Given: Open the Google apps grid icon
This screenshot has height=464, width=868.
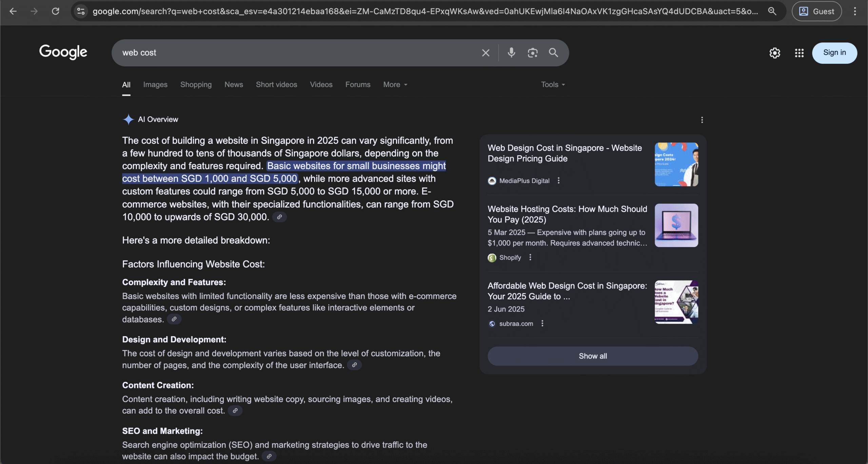Looking at the screenshot, I should (x=799, y=53).
